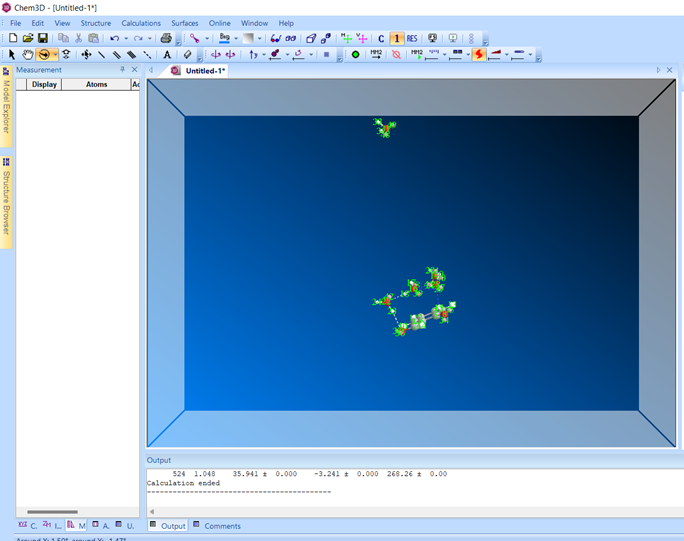Save the model with the floppy icon
This screenshot has height=541, width=684.
(43, 38)
